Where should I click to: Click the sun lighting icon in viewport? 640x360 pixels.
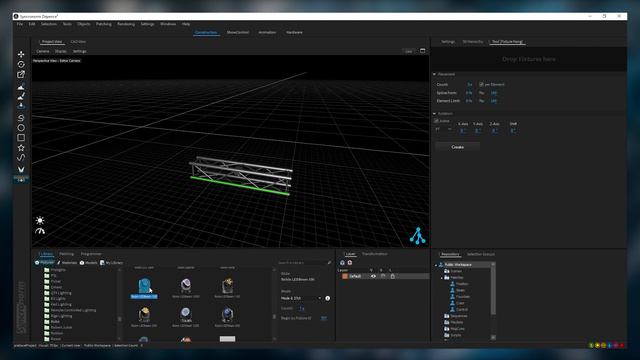(x=40, y=220)
